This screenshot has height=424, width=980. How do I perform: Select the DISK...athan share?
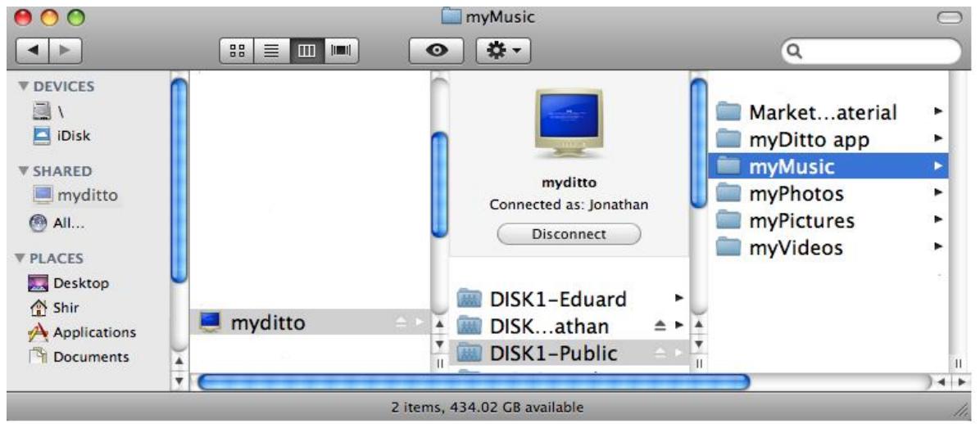coord(569,326)
